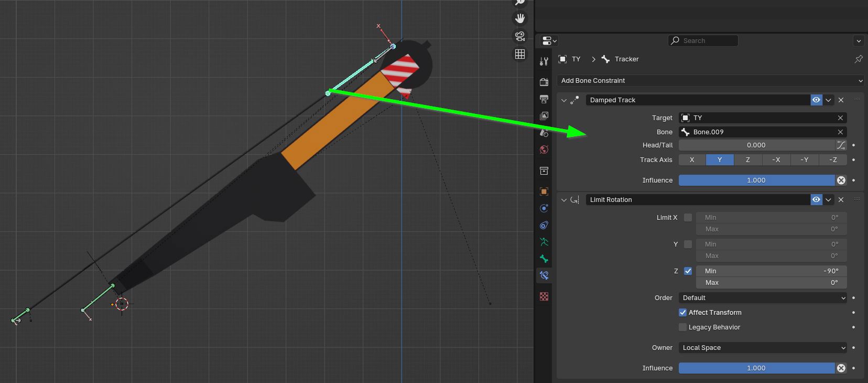Open the editor type dropdown
This screenshot has height=383, width=868.
pos(549,40)
